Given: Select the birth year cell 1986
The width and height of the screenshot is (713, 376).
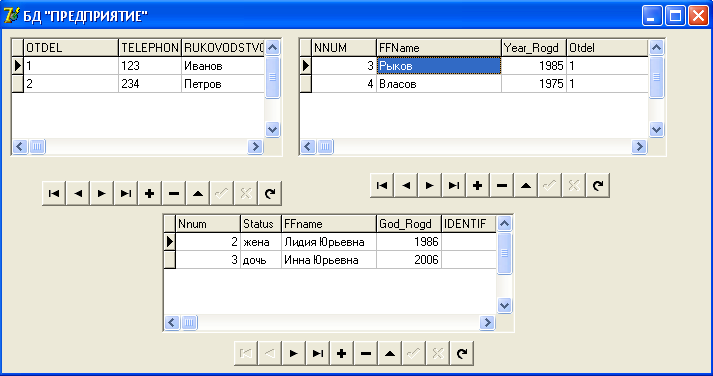Looking at the screenshot, I should click(x=409, y=242).
